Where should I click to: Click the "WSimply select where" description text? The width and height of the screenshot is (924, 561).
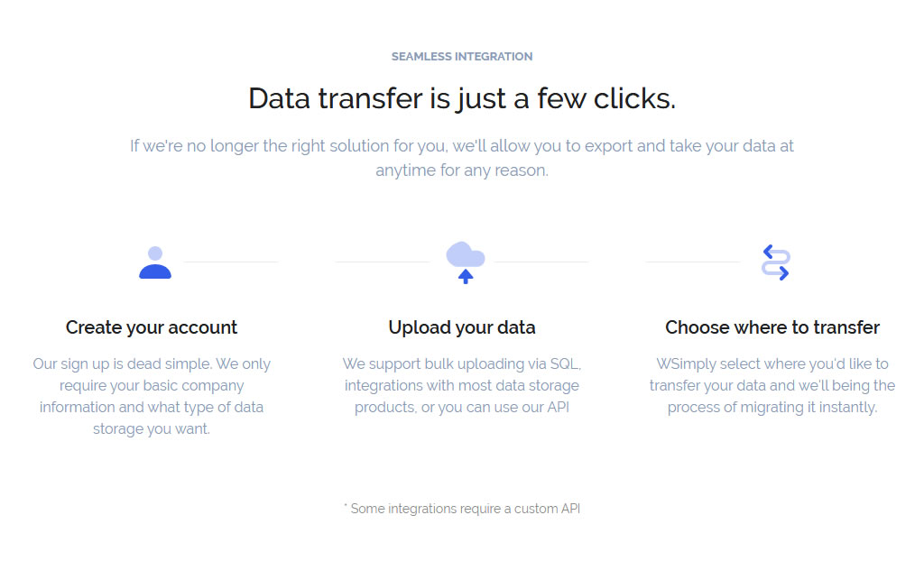(772, 385)
